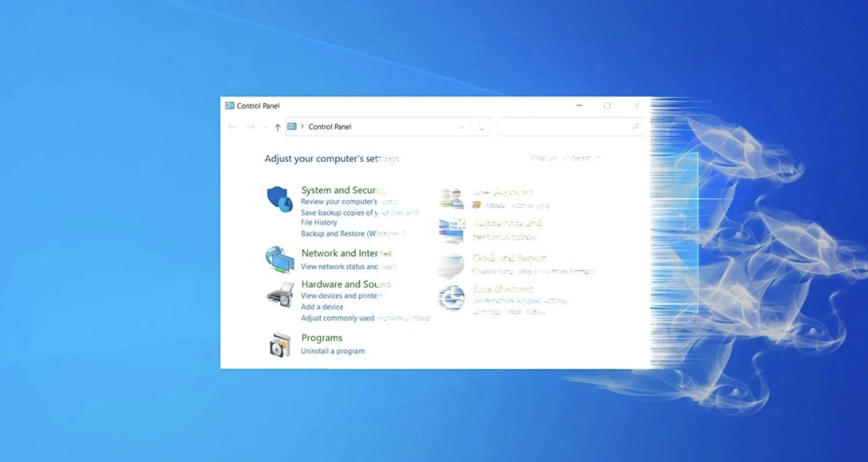Open View devices and printers
This screenshot has height=462, width=868.
[342, 296]
